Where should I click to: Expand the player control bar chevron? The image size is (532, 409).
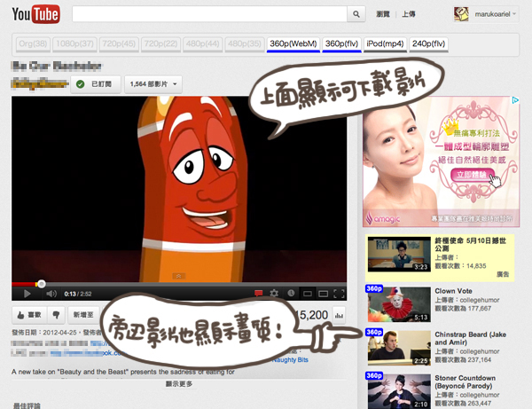(178, 276)
